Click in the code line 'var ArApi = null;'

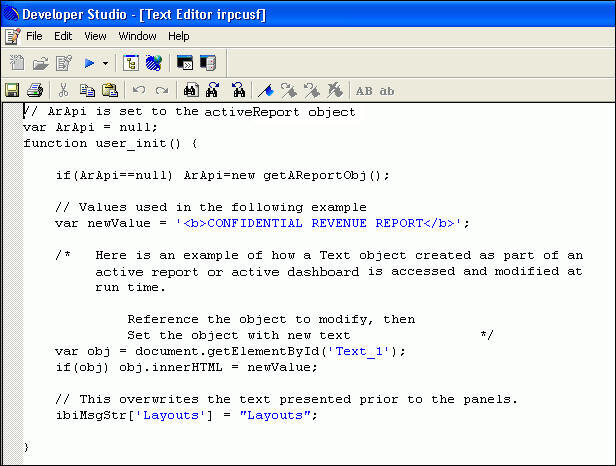click(90, 127)
